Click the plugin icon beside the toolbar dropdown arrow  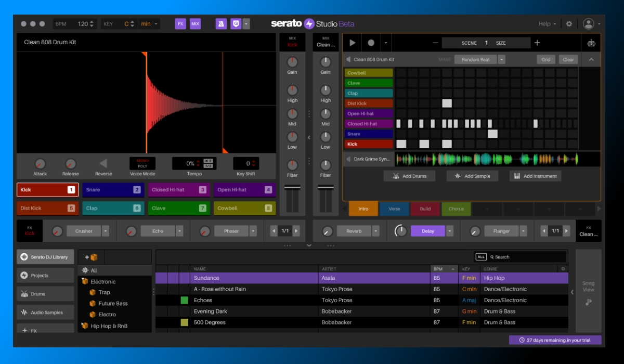(236, 24)
